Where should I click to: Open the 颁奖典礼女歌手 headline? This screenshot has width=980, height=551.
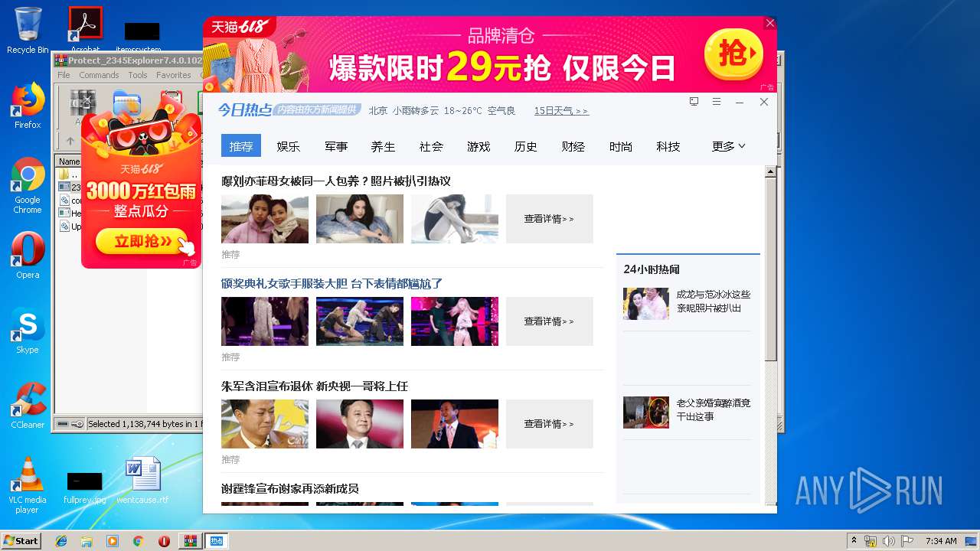[x=332, y=284]
